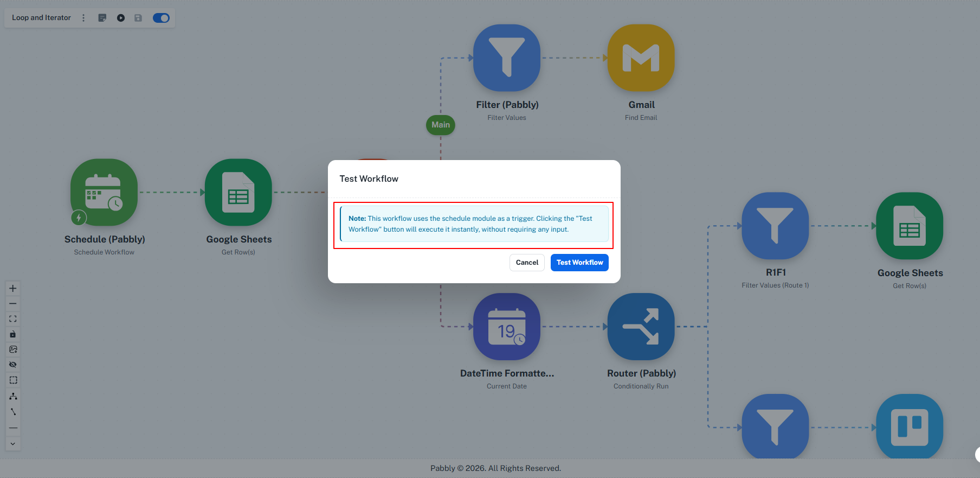Open the workflow notes icon
Screen dimensions: 980x478
102,18
